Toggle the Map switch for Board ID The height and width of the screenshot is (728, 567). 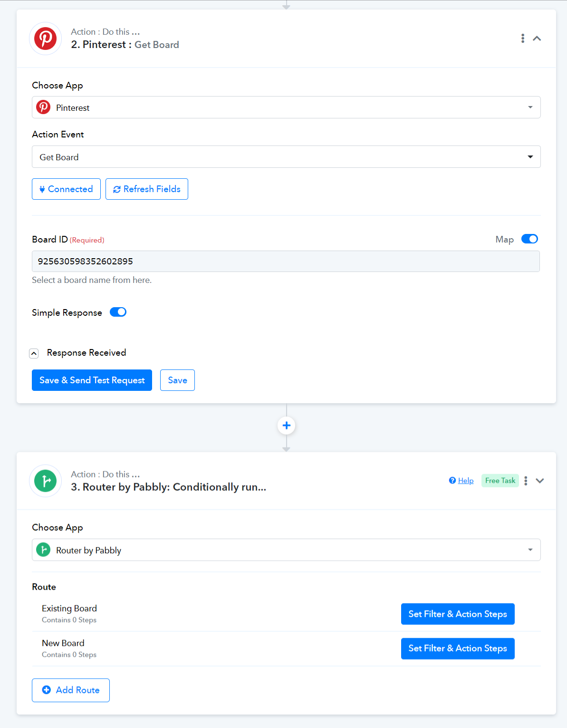tap(529, 239)
